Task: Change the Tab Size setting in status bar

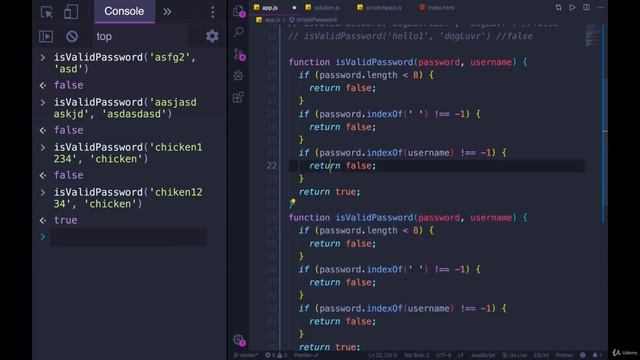Action: [x=416, y=355]
